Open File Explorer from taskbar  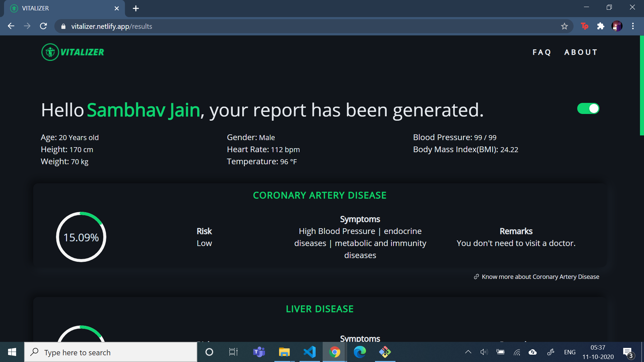coord(284,352)
